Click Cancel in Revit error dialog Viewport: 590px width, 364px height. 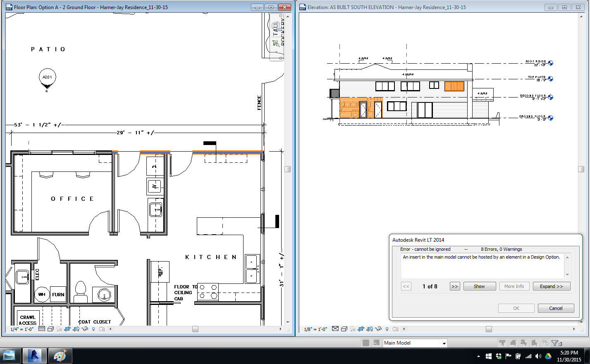[556, 308]
